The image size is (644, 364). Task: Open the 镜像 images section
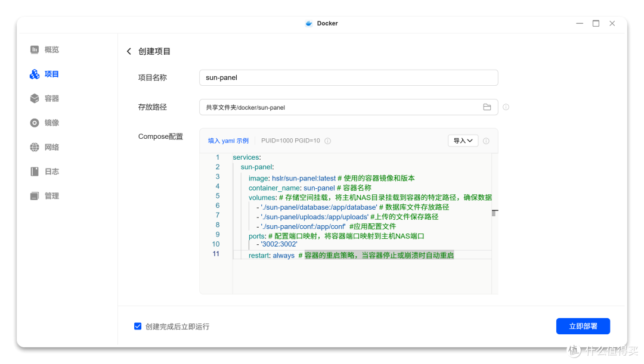click(x=44, y=123)
